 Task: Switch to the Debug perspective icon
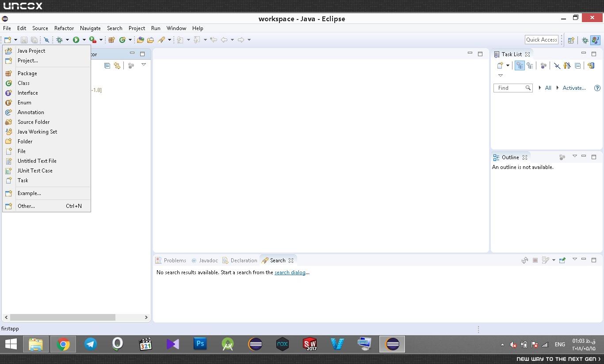585,40
